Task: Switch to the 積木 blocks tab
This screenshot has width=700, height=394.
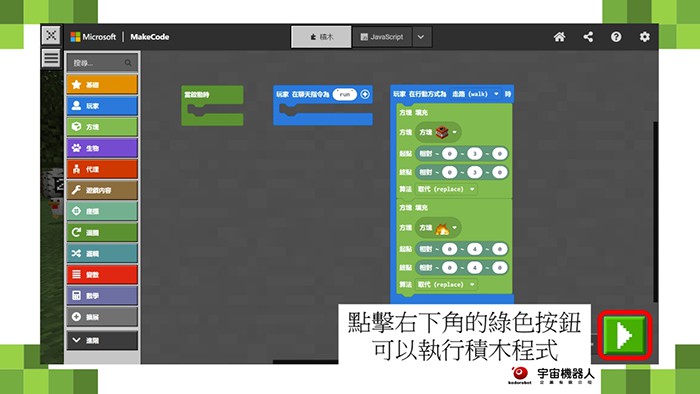Action: click(321, 37)
